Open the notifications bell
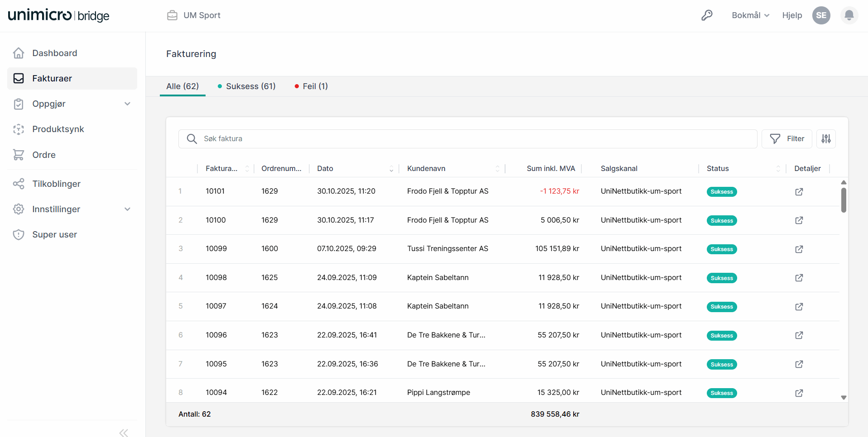This screenshot has width=868, height=437. (849, 15)
